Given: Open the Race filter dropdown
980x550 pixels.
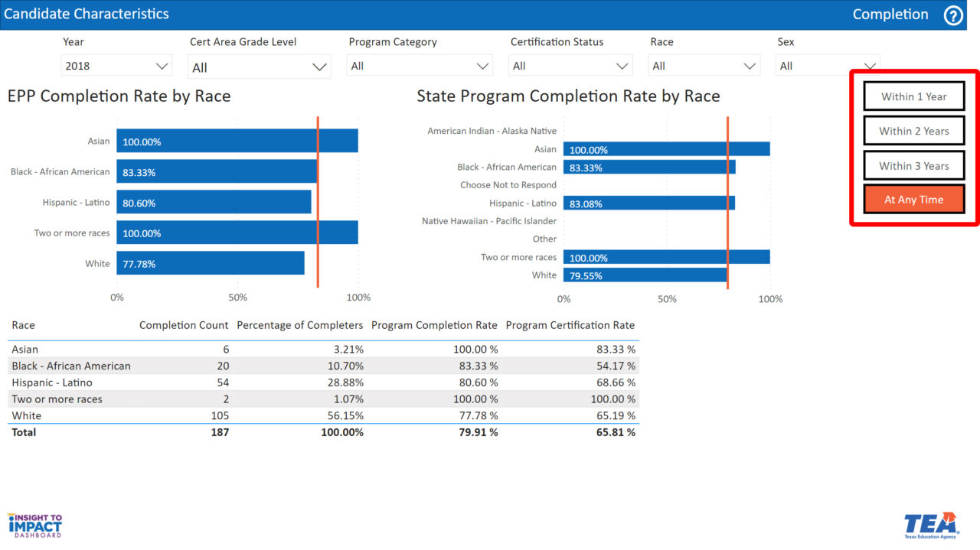Looking at the screenshot, I should (x=704, y=66).
